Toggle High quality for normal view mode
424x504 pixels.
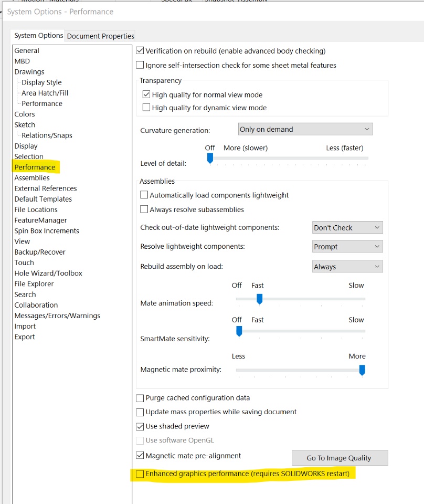146,94
